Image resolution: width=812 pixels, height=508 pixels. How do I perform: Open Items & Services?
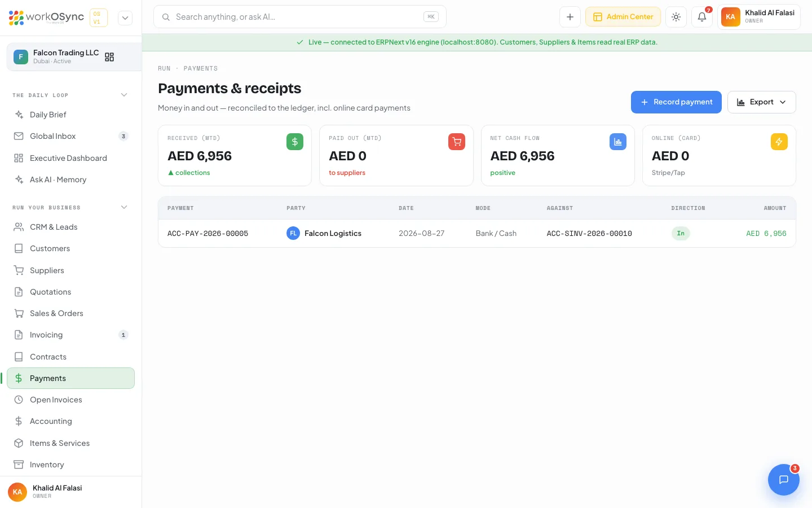(70, 443)
